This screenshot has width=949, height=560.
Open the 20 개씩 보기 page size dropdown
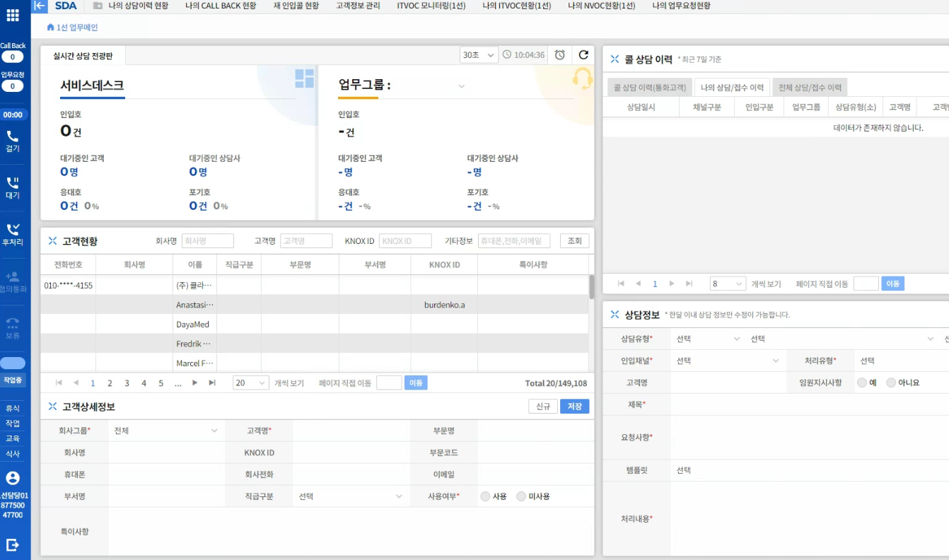pos(251,383)
